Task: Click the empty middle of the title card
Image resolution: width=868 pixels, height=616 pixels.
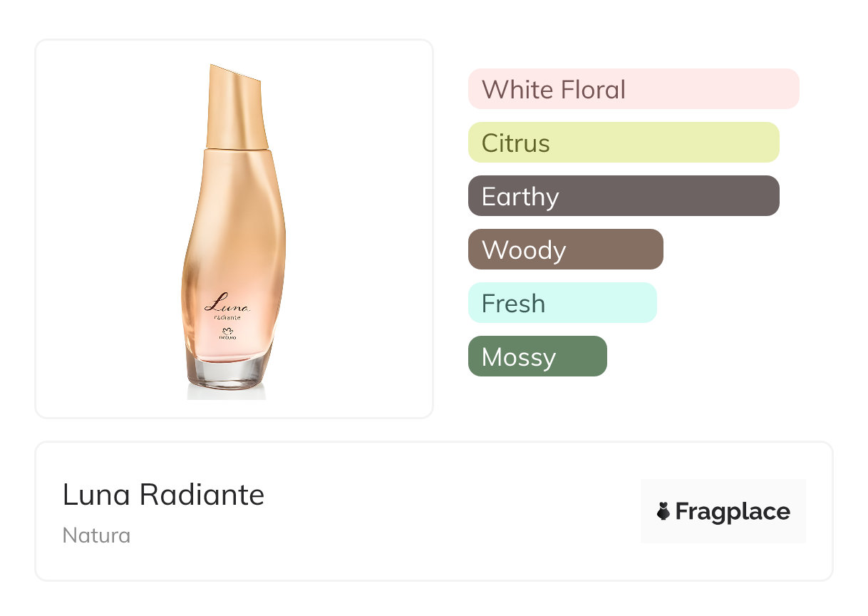Action: [449, 512]
